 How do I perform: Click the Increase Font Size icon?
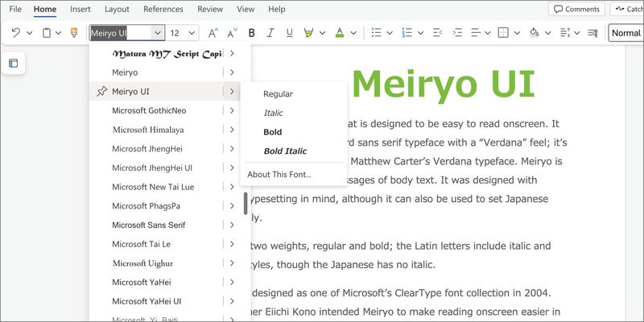[213, 33]
